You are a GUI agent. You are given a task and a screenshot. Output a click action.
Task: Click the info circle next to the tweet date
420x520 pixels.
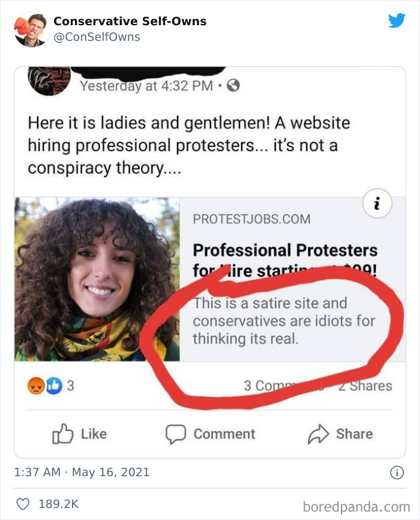click(396, 473)
